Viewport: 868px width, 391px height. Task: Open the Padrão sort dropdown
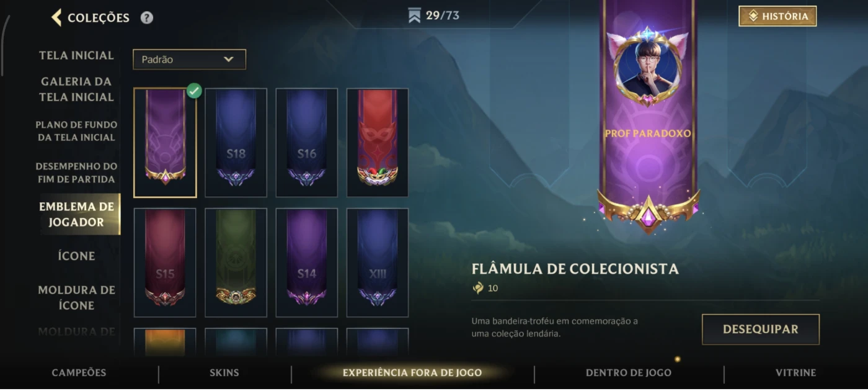click(x=189, y=60)
